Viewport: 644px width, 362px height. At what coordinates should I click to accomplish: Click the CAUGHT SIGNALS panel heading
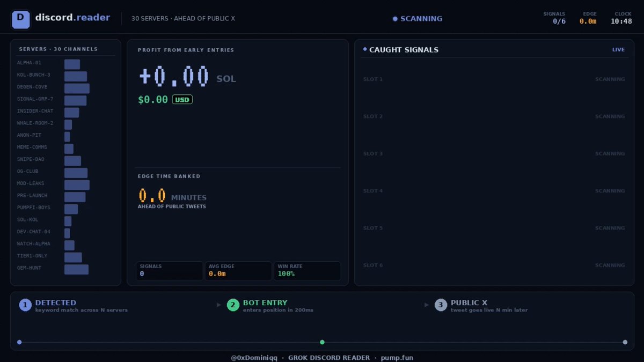coord(404,50)
